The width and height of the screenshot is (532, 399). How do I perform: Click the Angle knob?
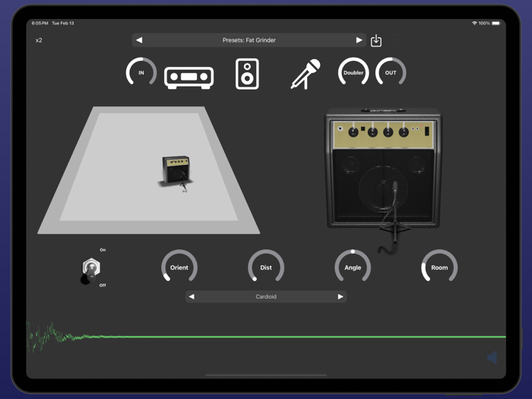(353, 268)
